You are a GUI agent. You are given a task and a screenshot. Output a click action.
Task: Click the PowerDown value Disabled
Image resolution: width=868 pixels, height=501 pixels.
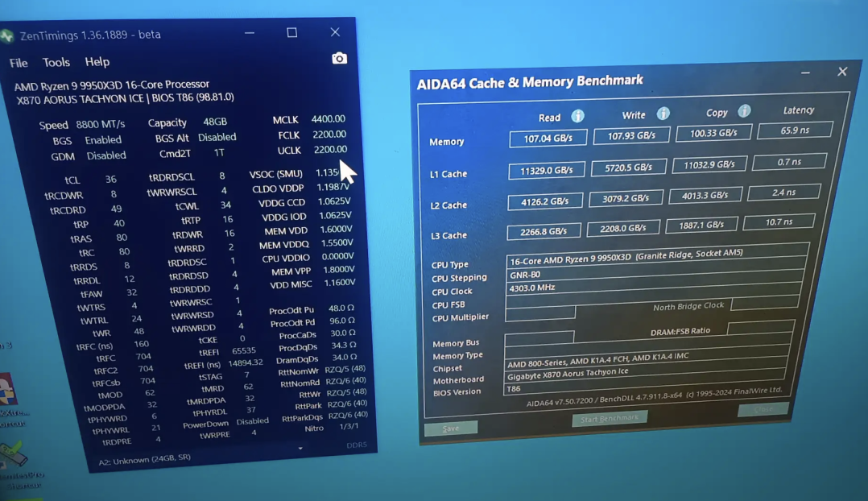pos(253,421)
